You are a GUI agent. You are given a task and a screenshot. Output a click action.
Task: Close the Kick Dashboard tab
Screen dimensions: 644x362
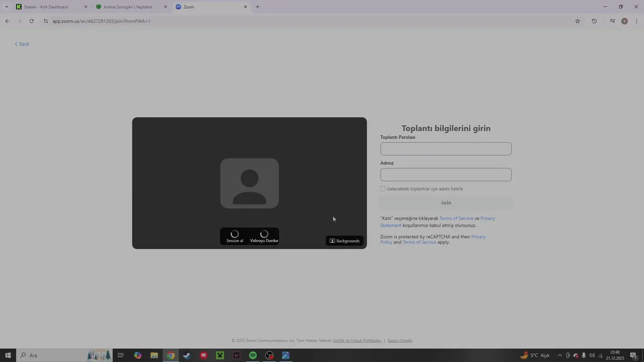(86, 7)
